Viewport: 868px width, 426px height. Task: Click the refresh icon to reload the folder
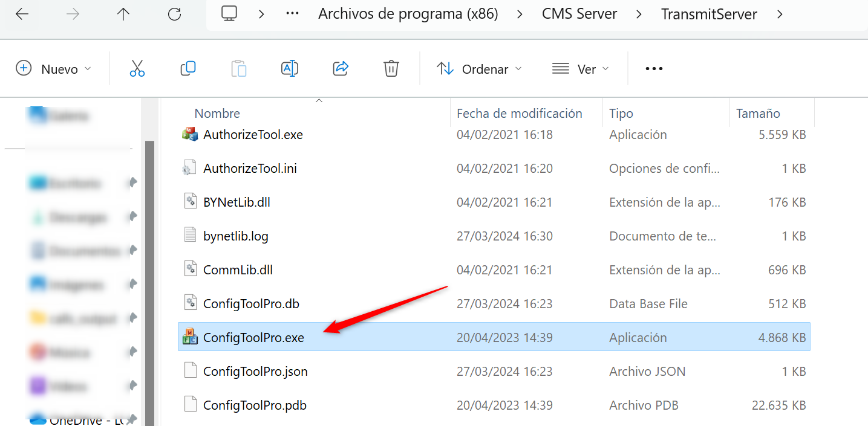tap(175, 13)
